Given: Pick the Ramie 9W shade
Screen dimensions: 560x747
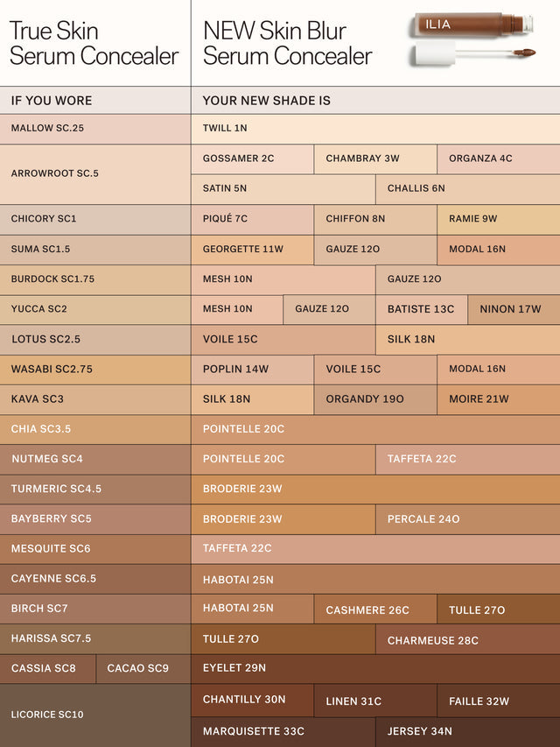Looking at the screenshot, I should point(499,220).
